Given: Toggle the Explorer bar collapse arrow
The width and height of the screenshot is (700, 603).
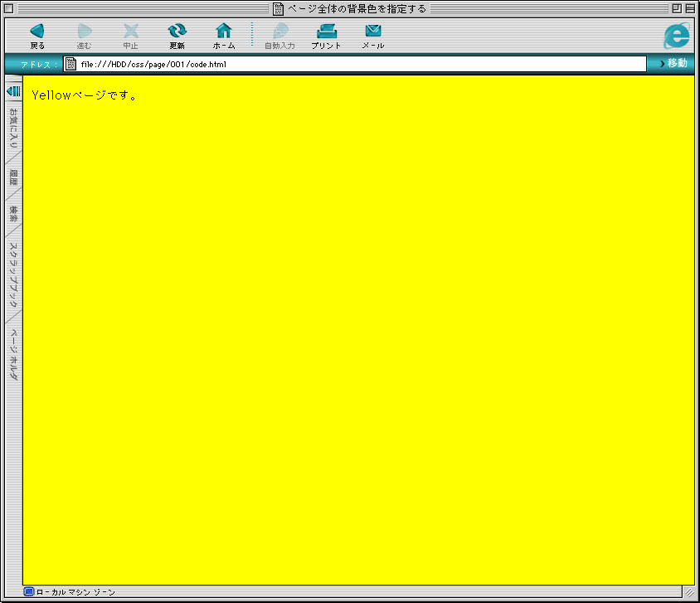Looking at the screenshot, I should [x=13, y=90].
